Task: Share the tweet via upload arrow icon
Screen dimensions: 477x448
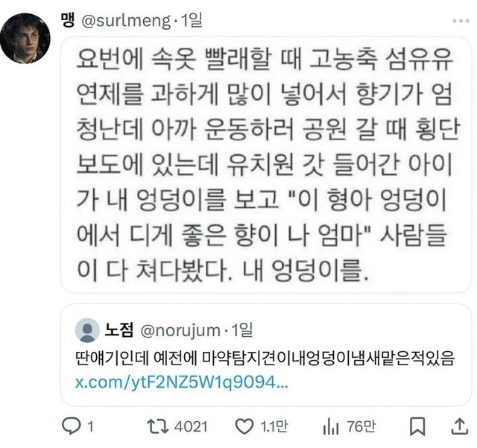Action: click(455, 426)
